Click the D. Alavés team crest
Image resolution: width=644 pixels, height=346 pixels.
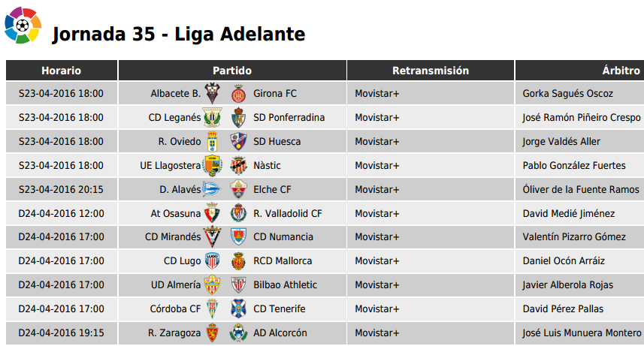[x=213, y=189]
